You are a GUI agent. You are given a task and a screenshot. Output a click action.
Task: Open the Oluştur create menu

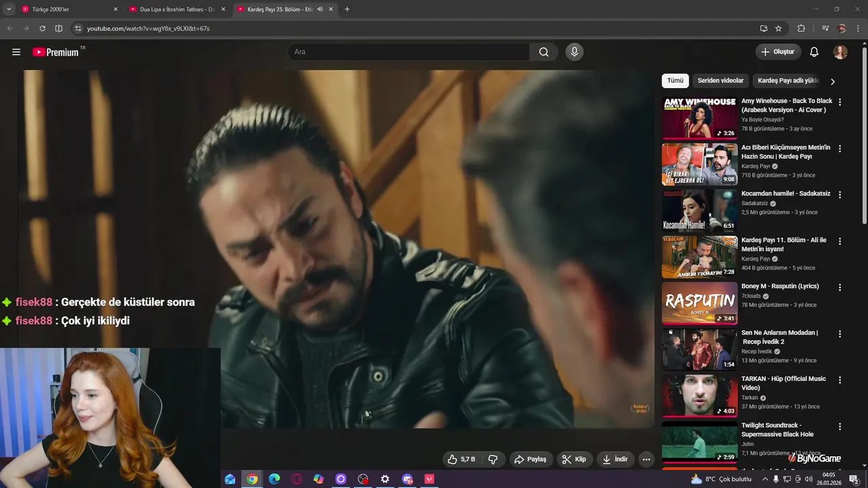click(x=778, y=52)
